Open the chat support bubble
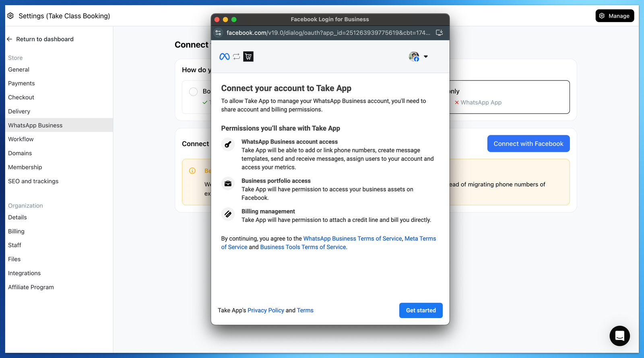This screenshot has height=358, width=644. click(x=619, y=336)
